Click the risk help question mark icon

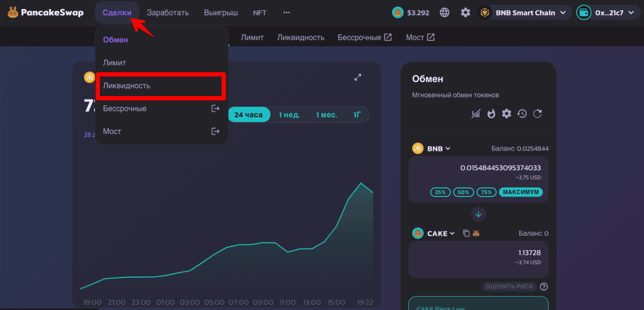click(x=544, y=286)
